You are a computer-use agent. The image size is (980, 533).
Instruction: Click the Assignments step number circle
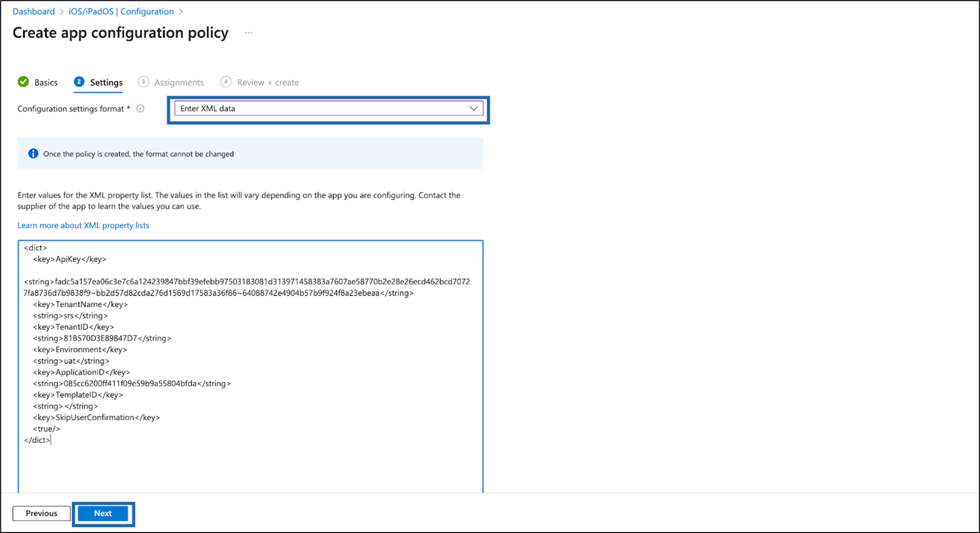143,82
